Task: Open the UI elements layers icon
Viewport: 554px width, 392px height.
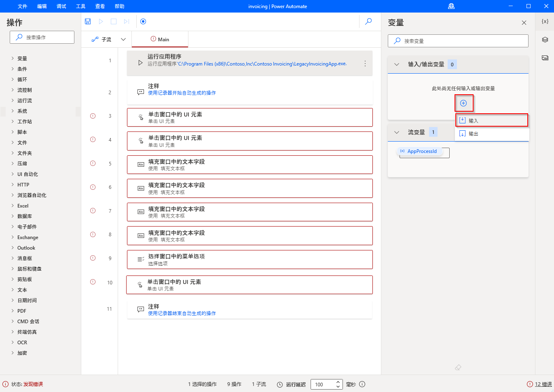Action: (545, 40)
